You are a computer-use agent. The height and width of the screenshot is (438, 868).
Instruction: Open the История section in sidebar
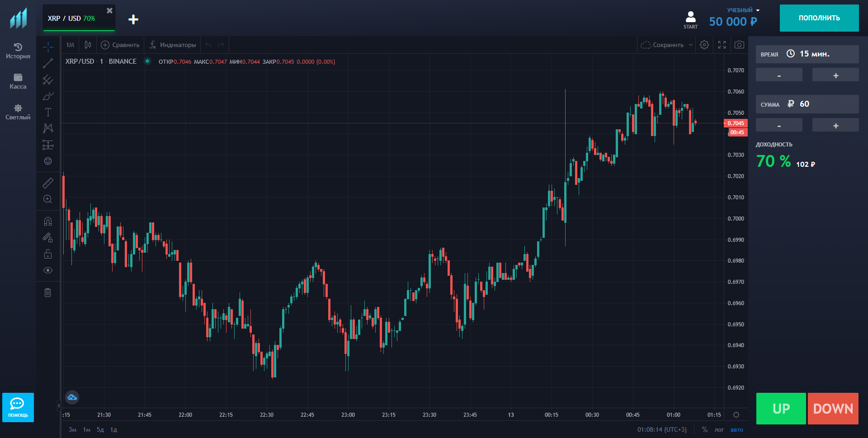pyautogui.click(x=18, y=51)
